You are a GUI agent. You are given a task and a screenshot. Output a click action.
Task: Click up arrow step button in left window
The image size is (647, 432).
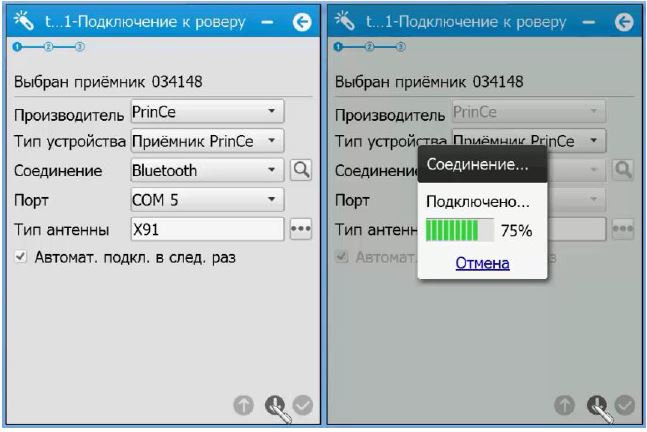(243, 405)
